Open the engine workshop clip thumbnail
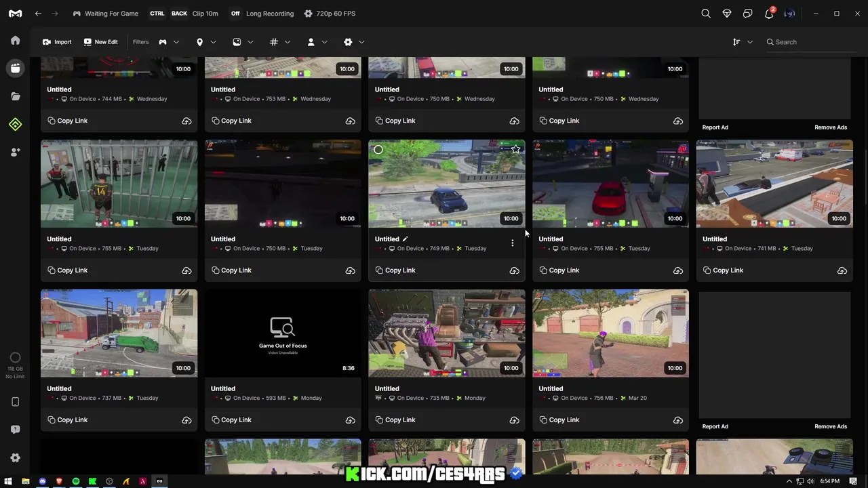 pos(446,333)
